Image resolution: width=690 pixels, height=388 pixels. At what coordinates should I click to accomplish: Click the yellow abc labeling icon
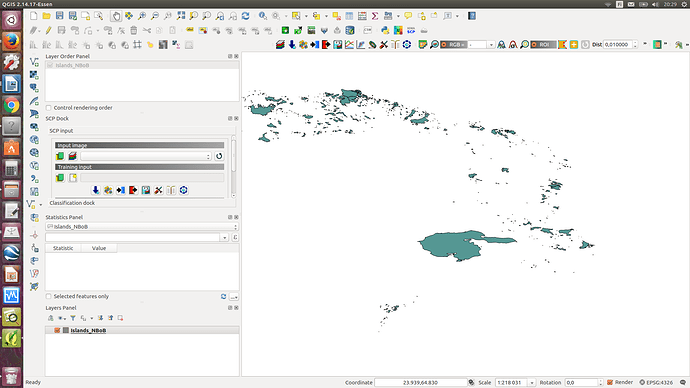click(x=190, y=30)
